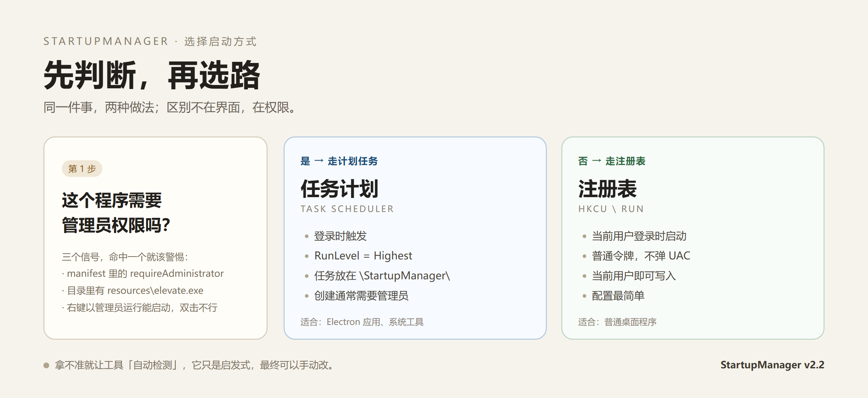Click the 注册表 card title

(x=607, y=189)
